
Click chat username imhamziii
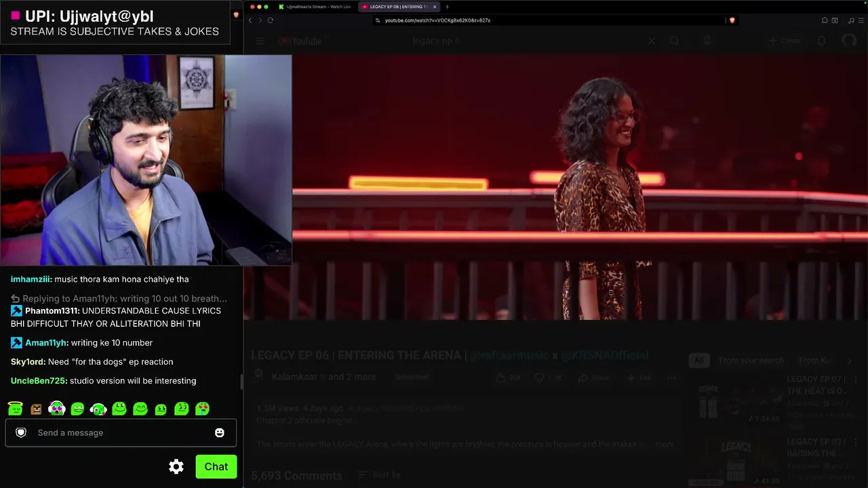[x=31, y=279]
